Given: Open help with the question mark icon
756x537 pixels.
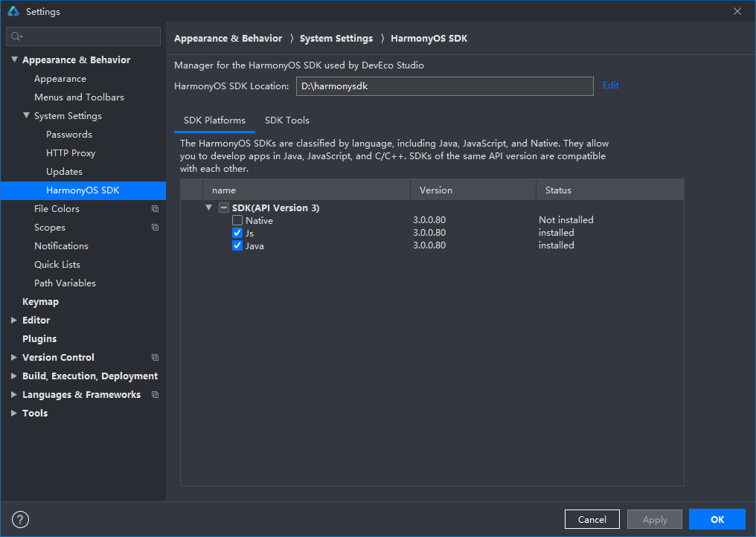Looking at the screenshot, I should 20,519.
